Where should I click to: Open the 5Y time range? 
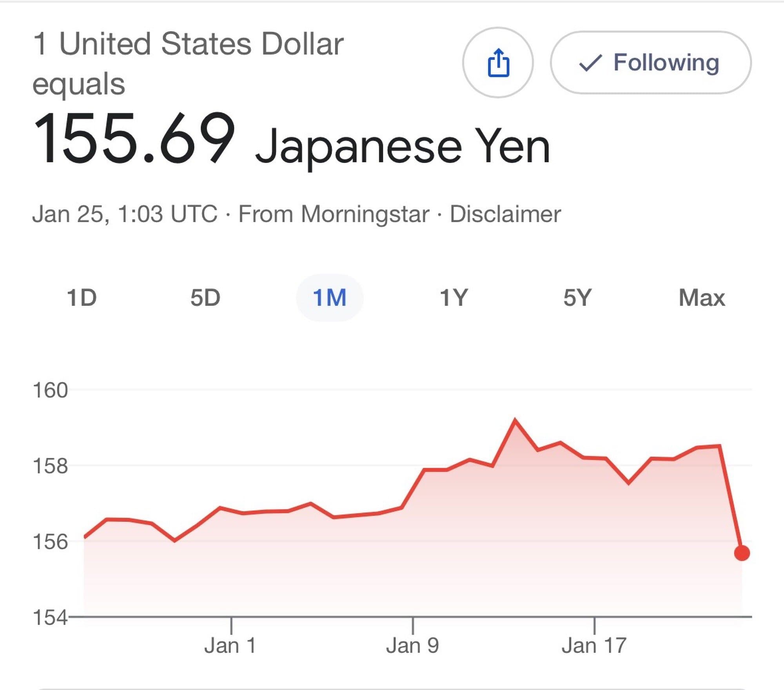577,298
